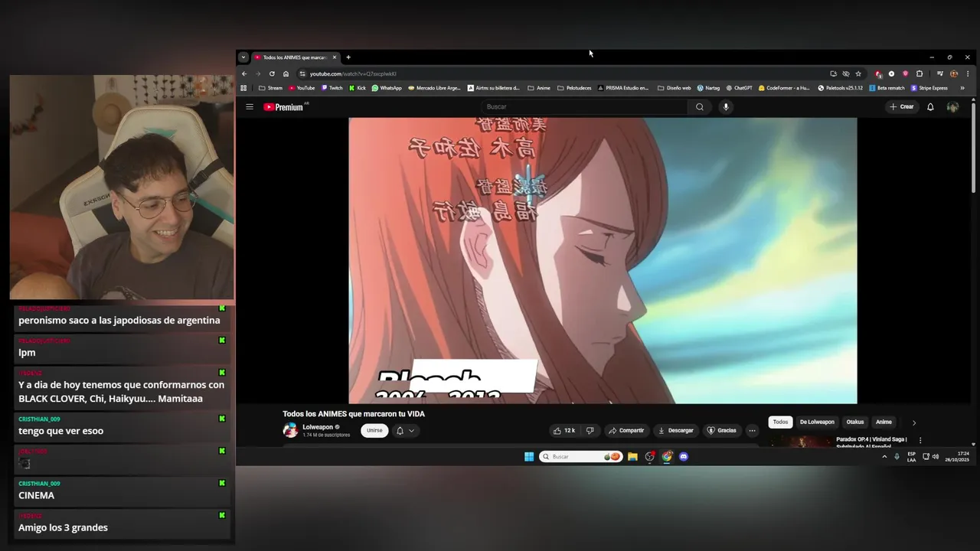
Task: Go back using browser back arrow
Action: [x=244, y=74]
